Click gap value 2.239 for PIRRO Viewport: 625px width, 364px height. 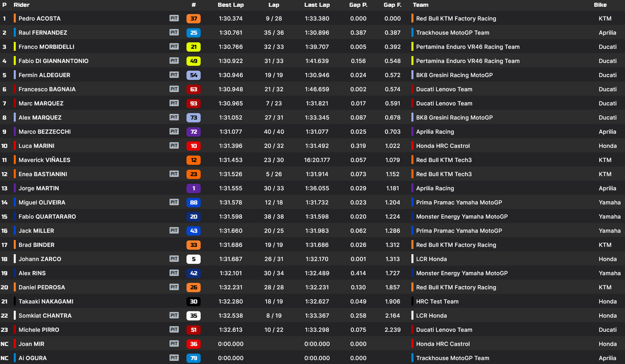point(393,330)
